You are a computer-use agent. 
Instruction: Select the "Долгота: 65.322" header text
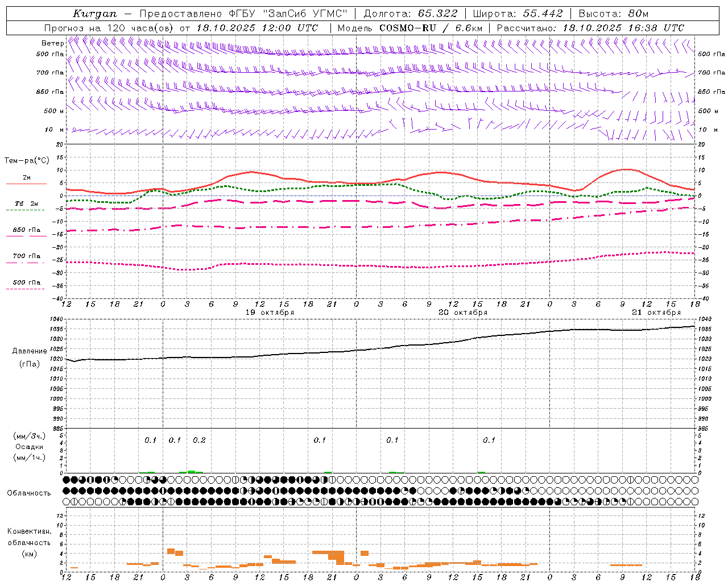411,14
